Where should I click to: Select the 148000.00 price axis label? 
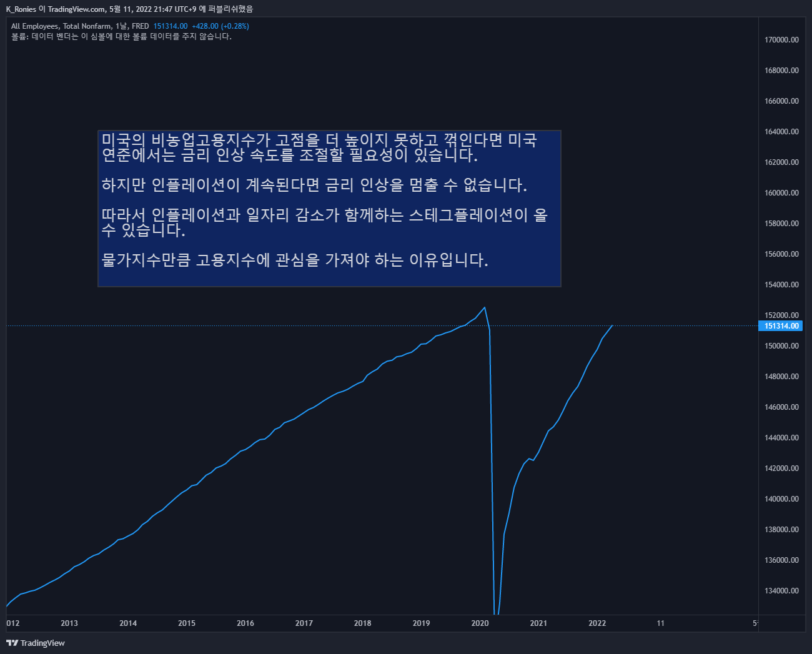pos(781,377)
